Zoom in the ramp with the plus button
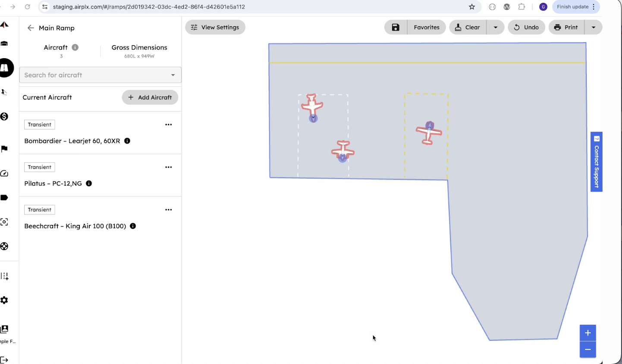Image resolution: width=622 pixels, height=364 pixels. pos(587,333)
